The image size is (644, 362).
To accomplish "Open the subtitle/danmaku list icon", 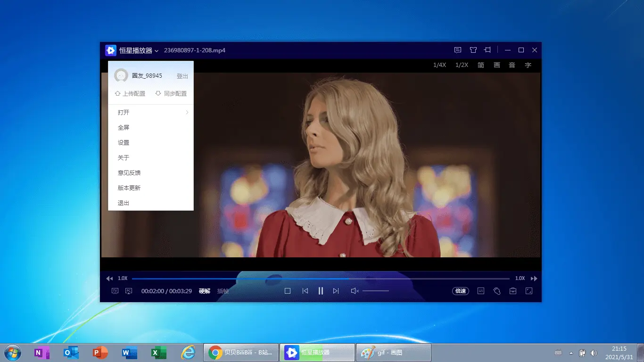I will point(481,291).
